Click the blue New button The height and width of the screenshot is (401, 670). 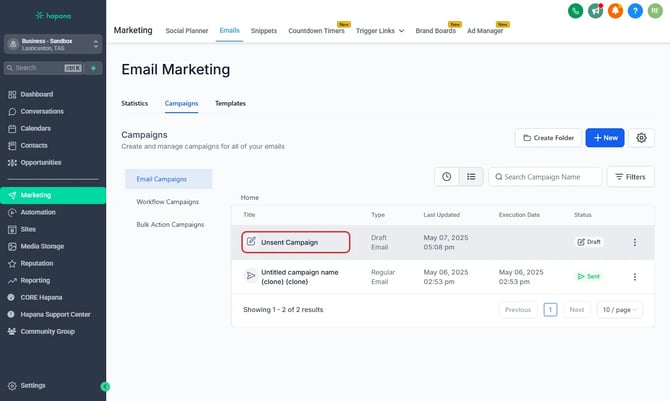(x=604, y=138)
